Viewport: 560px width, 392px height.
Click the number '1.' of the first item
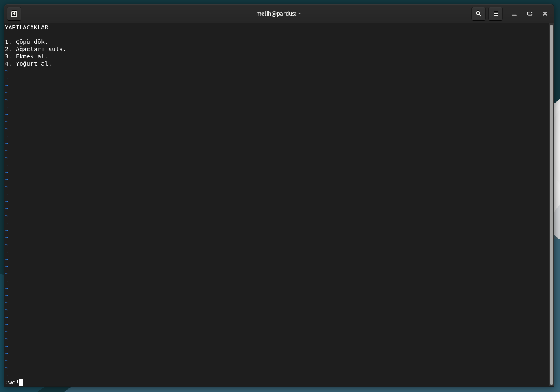pyautogui.click(x=8, y=42)
